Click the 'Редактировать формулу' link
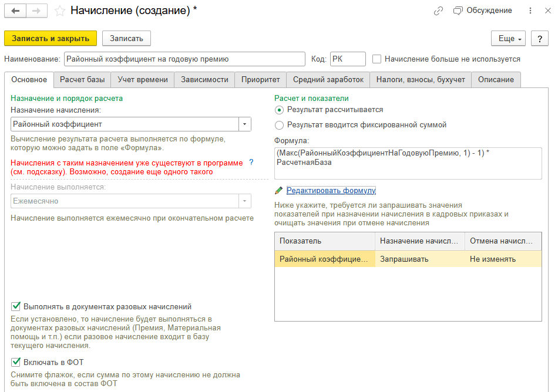The image size is (558, 392). click(331, 191)
